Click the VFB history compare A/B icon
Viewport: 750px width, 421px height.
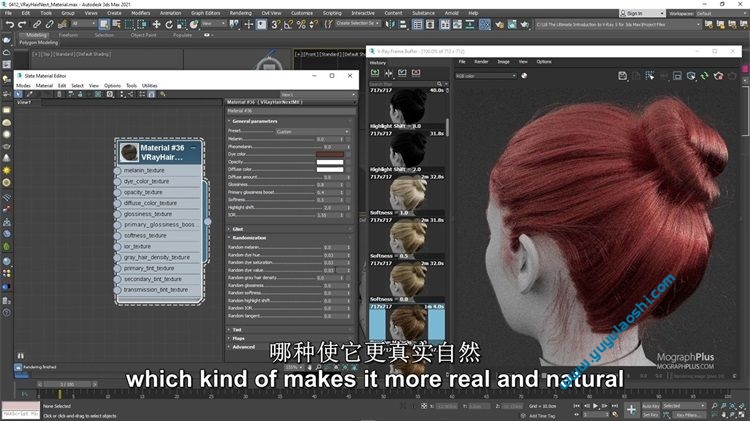[x=388, y=73]
